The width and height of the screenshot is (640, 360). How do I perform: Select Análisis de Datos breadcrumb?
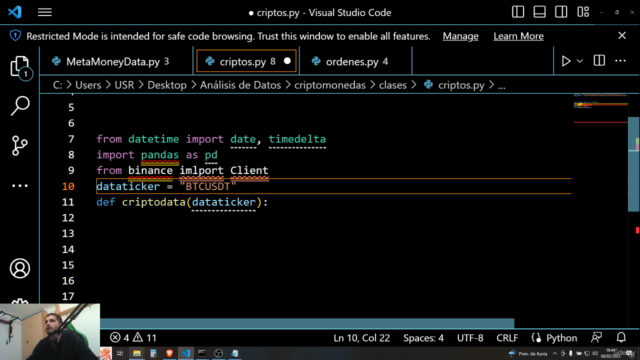click(x=240, y=85)
